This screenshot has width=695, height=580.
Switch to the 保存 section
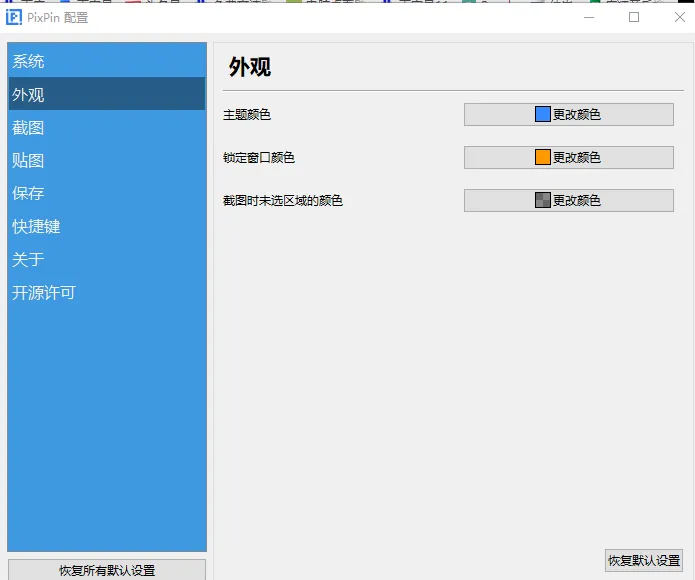(107, 193)
